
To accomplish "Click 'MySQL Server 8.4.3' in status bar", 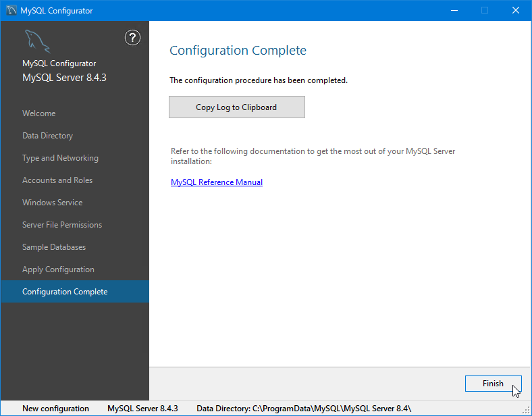I will tap(142, 409).
